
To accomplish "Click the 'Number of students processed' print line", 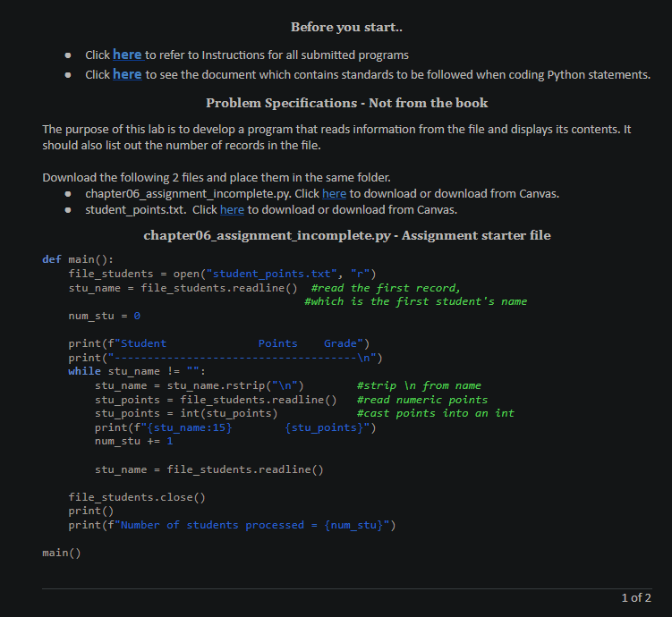I will coord(232,525).
